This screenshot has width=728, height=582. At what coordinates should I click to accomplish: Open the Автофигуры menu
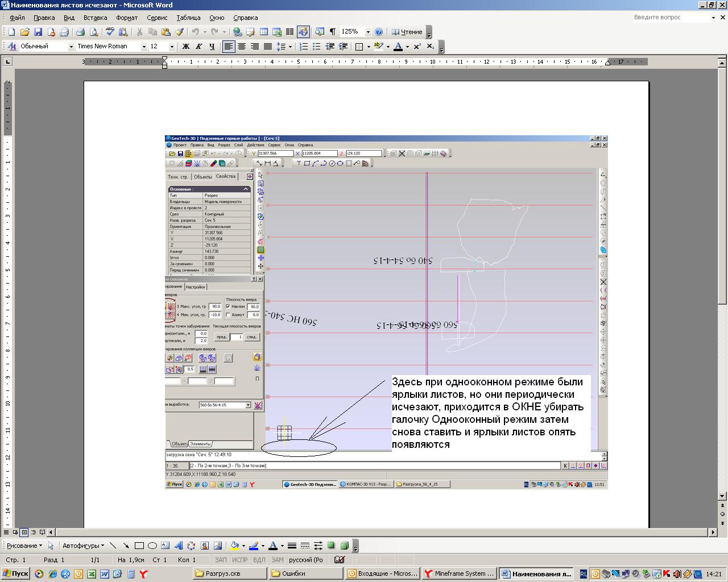[x=83, y=546]
